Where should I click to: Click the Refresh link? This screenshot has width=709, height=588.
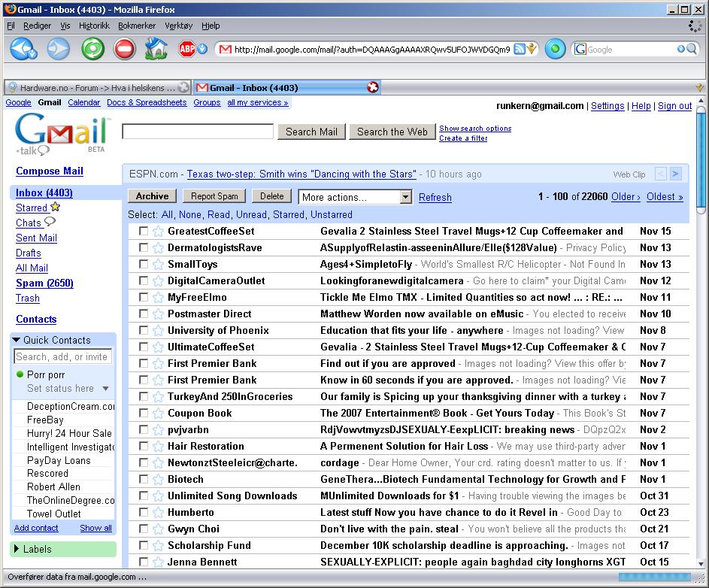click(x=435, y=197)
